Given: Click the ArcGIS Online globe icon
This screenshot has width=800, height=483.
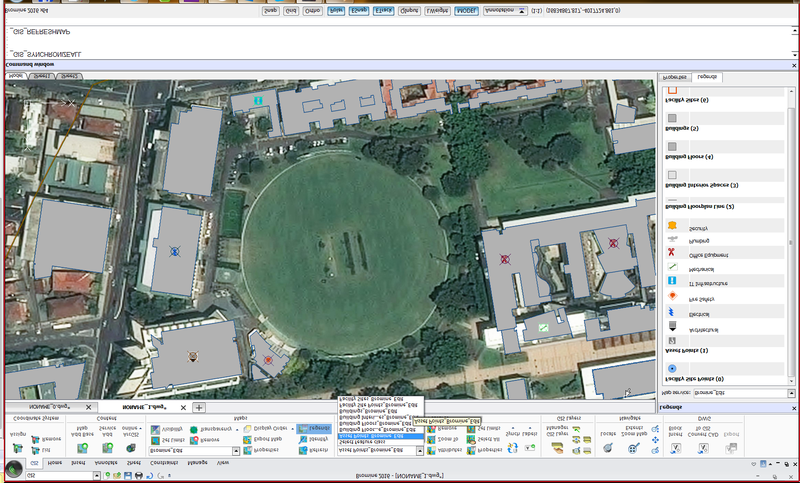Looking at the screenshot, I should pos(131,447).
